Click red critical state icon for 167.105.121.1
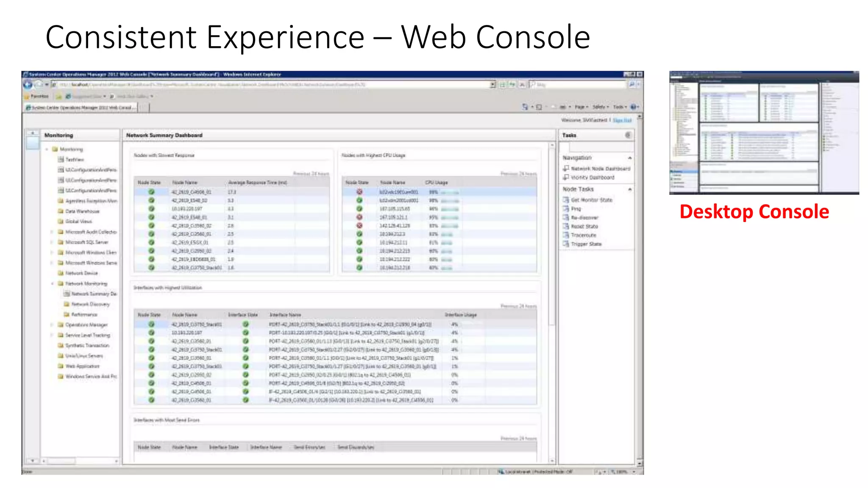868x488 pixels. tap(359, 217)
